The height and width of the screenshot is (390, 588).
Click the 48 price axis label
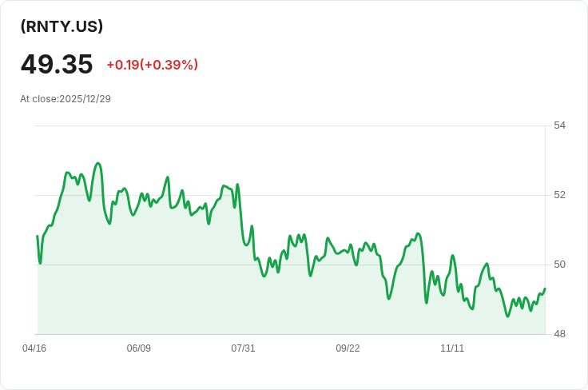559,334
